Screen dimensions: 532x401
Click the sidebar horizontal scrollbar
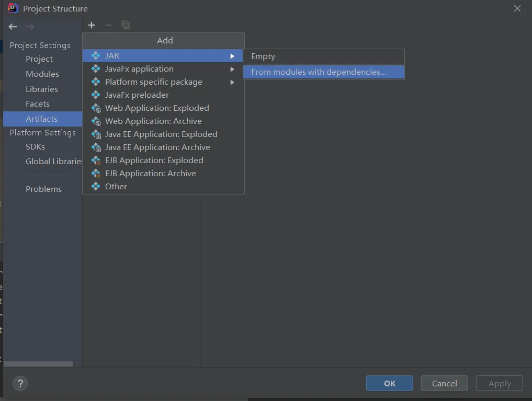pos(38,364)
